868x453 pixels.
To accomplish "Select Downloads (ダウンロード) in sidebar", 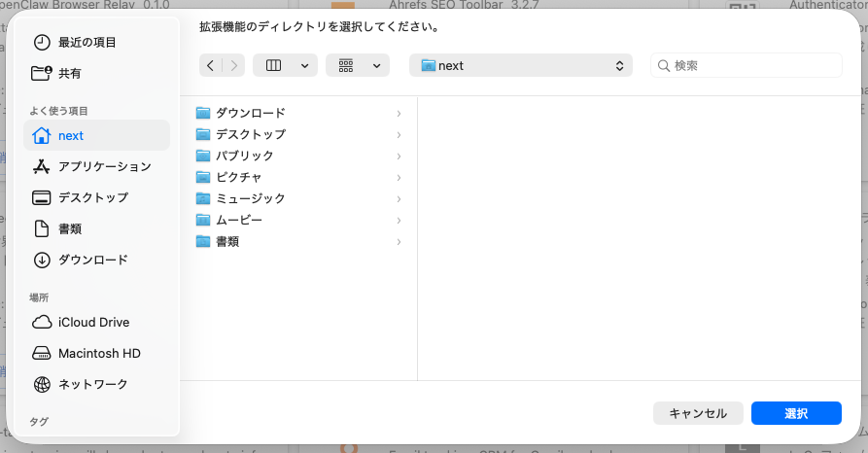I will pos(92,260).
